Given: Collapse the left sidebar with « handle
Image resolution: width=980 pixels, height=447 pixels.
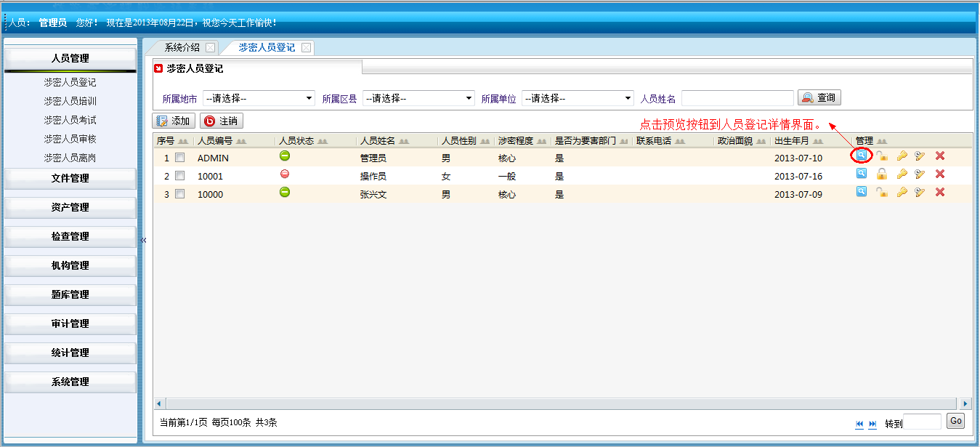Looking at the screenshot, I should coord(143,240).
